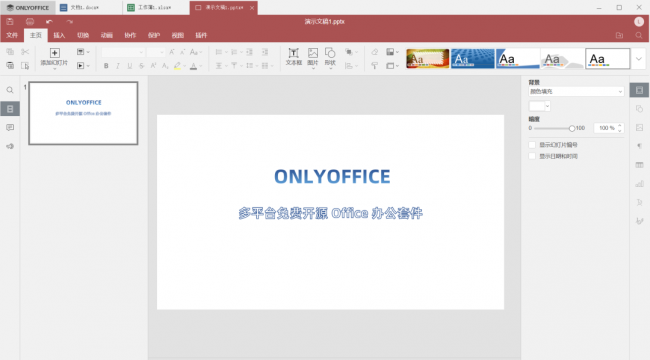Viewport: 650px width, 360px height.
Task: Add a new slide with plus icon
Action: (x=54, y=53)
